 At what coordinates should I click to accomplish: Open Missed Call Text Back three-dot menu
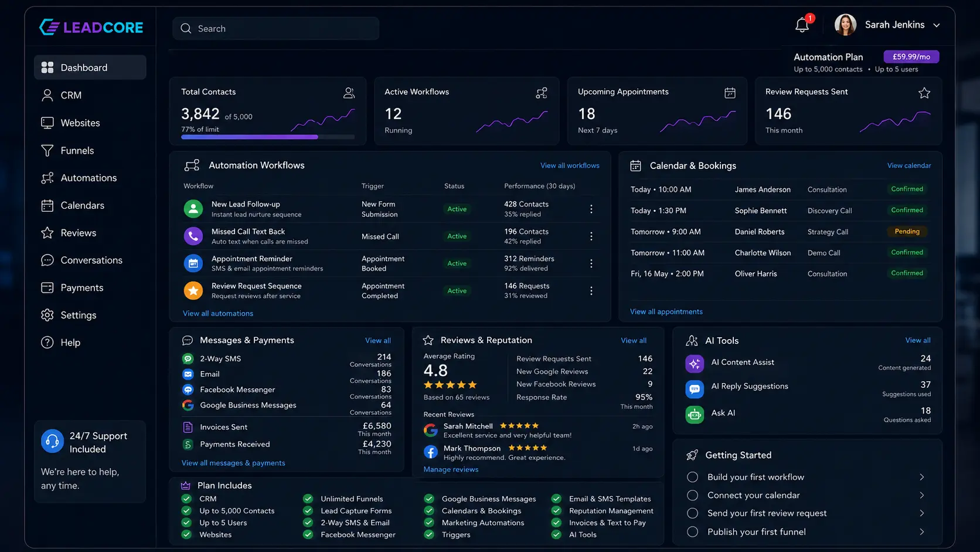tap(591, 236)
